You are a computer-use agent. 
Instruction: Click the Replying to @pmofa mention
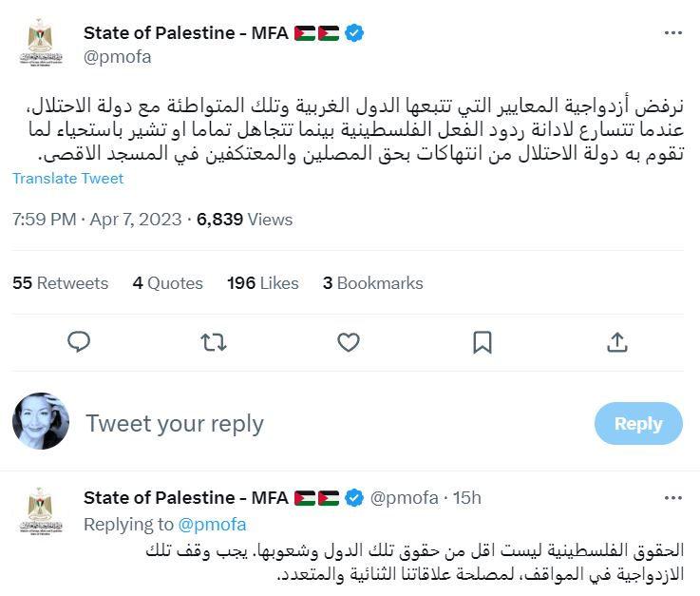212,525
